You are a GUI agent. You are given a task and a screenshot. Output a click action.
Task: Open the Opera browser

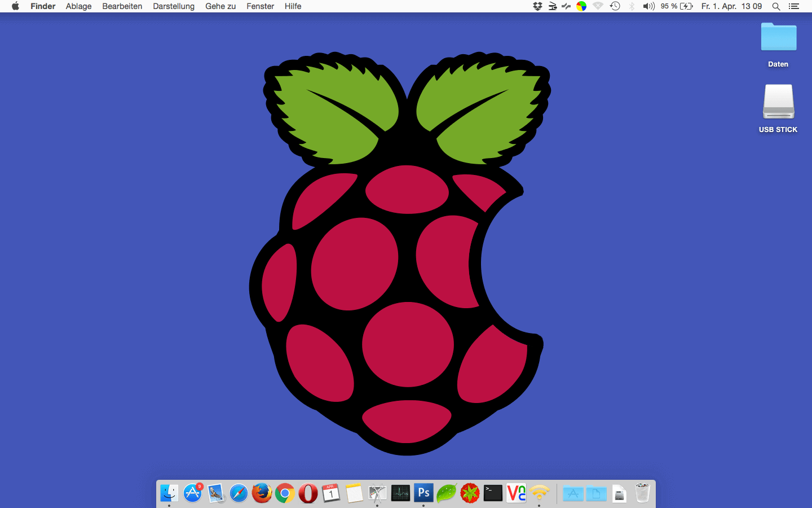[x=308, y=493]
